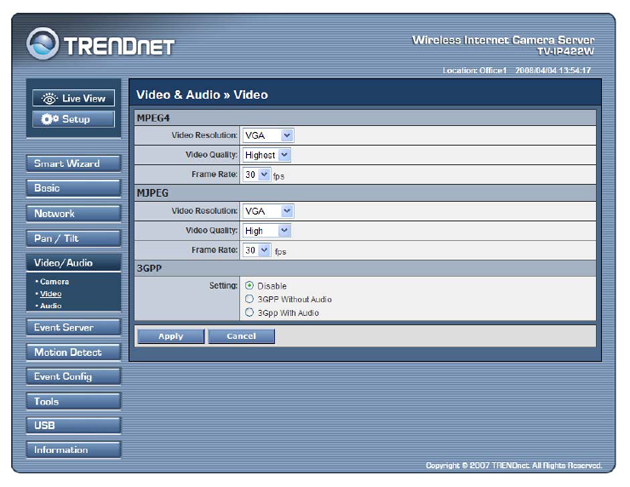Open the USB menu
Viewport: 630px width, 487px height.
pyautogui.click(x=74, y=426)
